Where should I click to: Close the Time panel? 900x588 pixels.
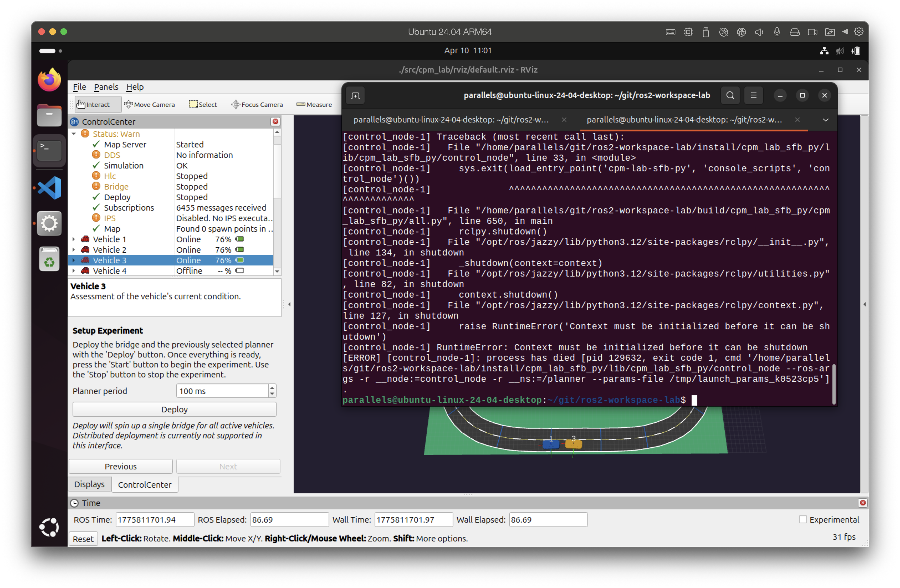863,503
